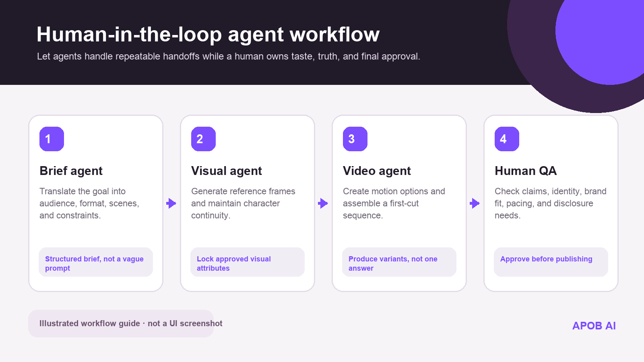Click the number 2 badge on Visual agent card
Screen dimensions: 644x362
point(203,139)
